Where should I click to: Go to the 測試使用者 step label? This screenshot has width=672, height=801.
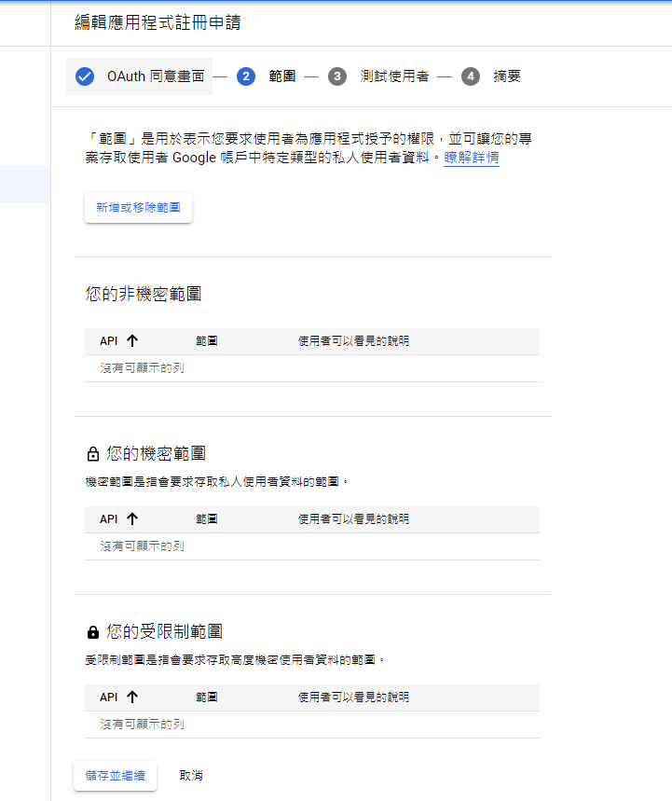pyautogui.click(x=394, y=76)
